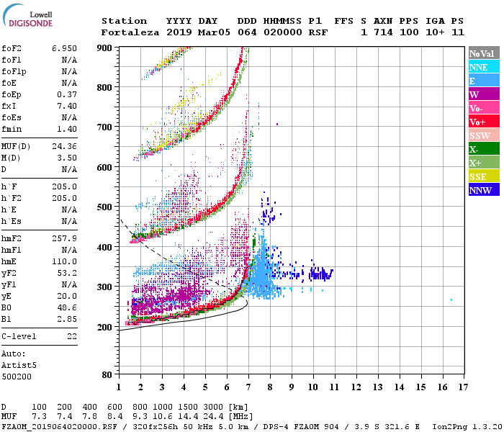Click the yE value 20.0

pyautogui.click(x=67, y=297)
